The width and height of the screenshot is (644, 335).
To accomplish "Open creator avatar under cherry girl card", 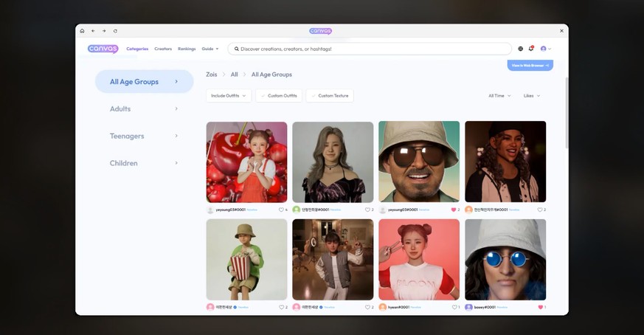I will pyautogui.click(x=210, y=210).
